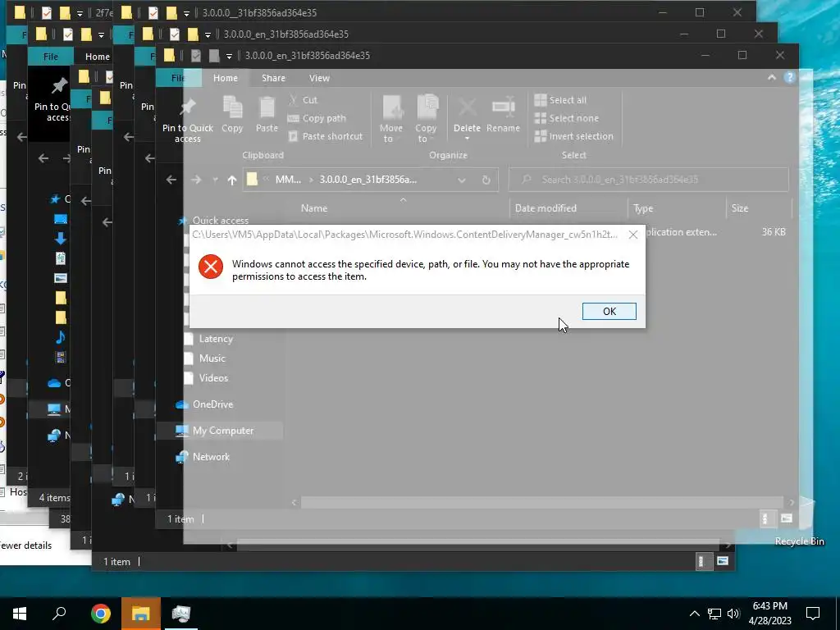Open the Share ribbon tab
This screenshot has width=840, height=630.
tap(273, 78)
